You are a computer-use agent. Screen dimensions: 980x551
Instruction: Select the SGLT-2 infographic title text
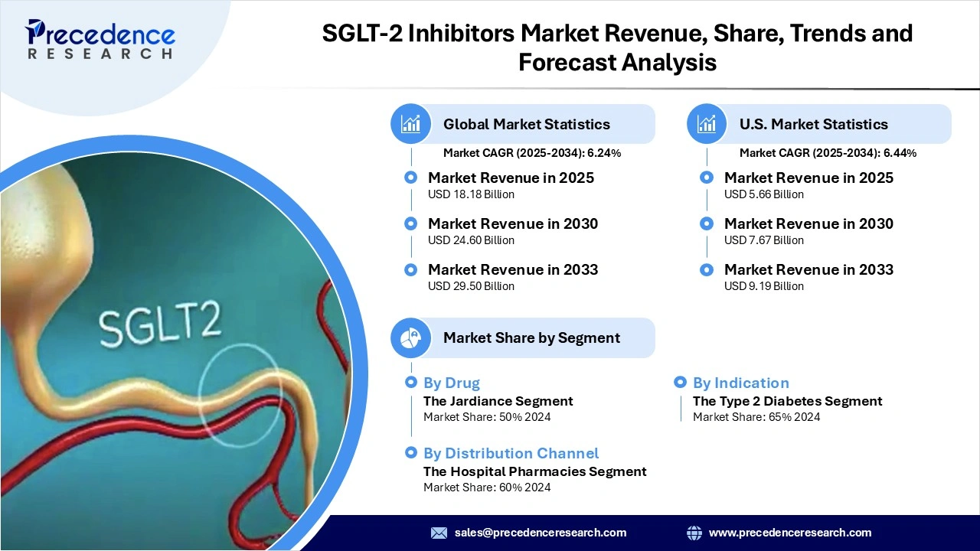coord(617,47)
